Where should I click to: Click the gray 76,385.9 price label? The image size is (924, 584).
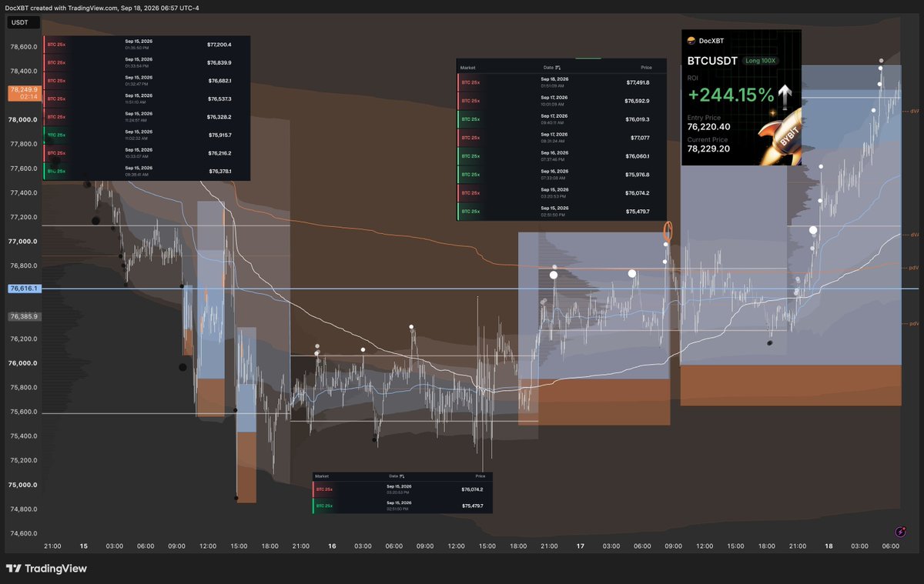[24, 316]
